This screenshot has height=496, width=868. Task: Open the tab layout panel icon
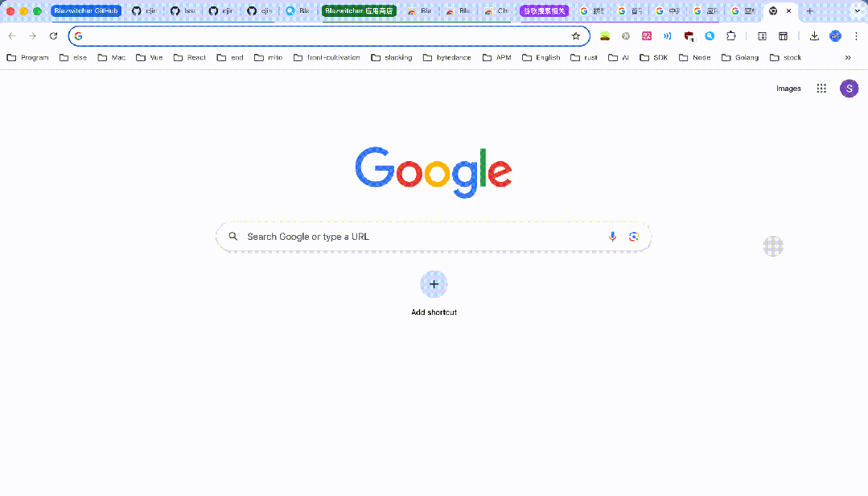coord(784,36)
